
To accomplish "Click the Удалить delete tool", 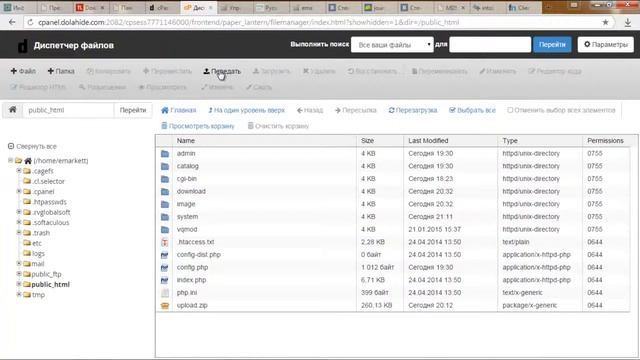I will tap(319, 71).
